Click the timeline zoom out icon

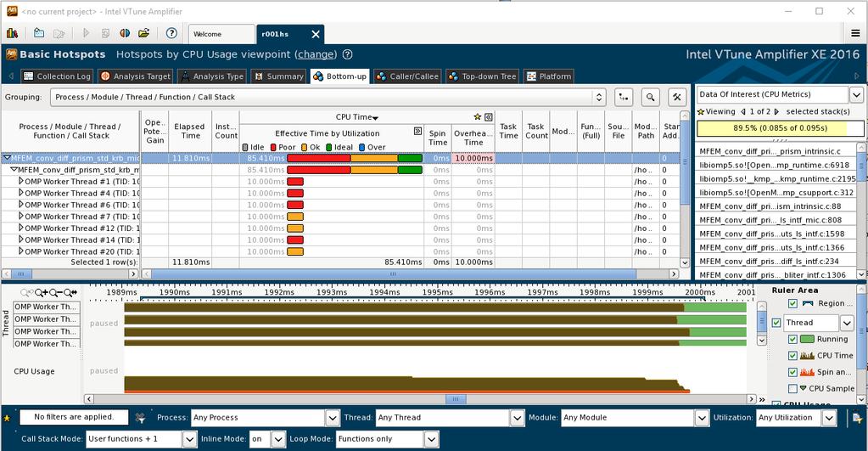coord(55,292)
